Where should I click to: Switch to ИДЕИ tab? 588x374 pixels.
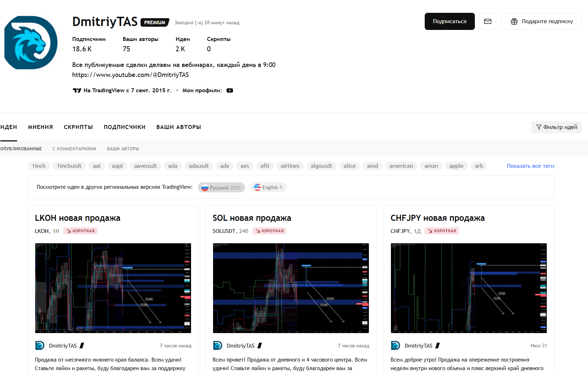pos(9,127)
